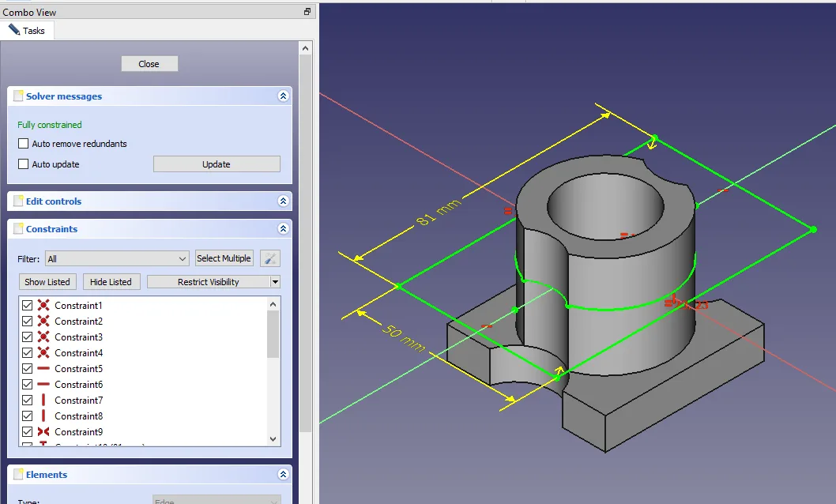The image size is (836, 504).
Task: Expand the Edit controls section
Action: click(x=283, y=201)
